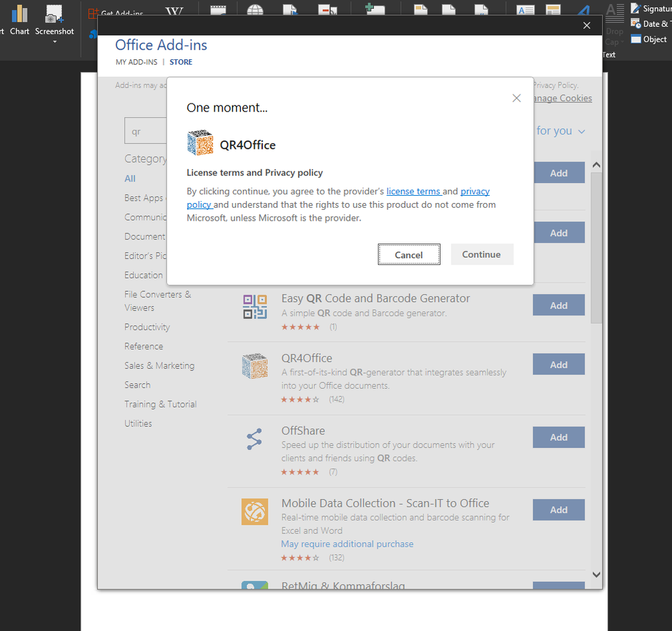The width and height of the screenshot is (672, 631).
Task: Switch to the STORE tab
Action: click(x=181, y=62)
